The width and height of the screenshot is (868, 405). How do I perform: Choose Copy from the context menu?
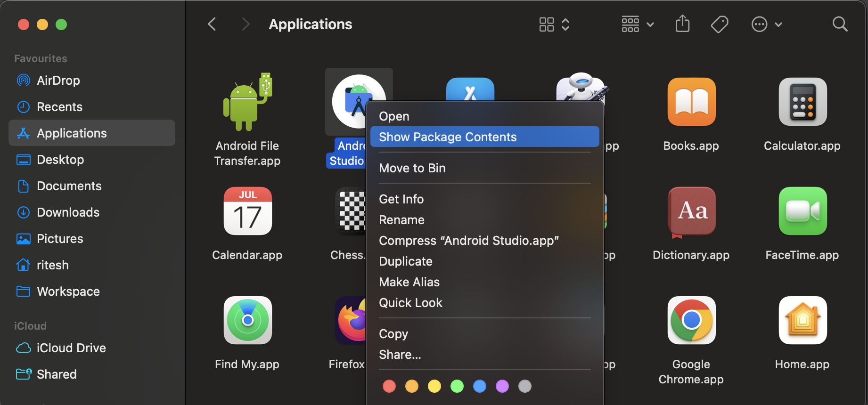485,334
